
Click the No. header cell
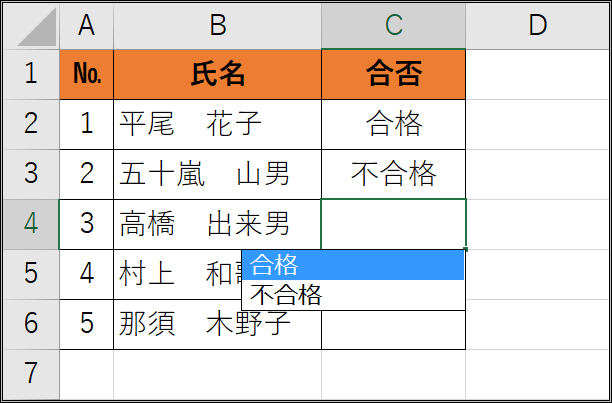pyautogui.click(x=86, y=74)
